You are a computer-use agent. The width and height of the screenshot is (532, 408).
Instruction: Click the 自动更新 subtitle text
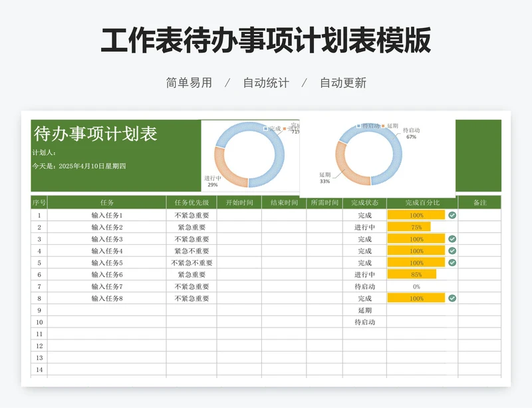point(343,83)
